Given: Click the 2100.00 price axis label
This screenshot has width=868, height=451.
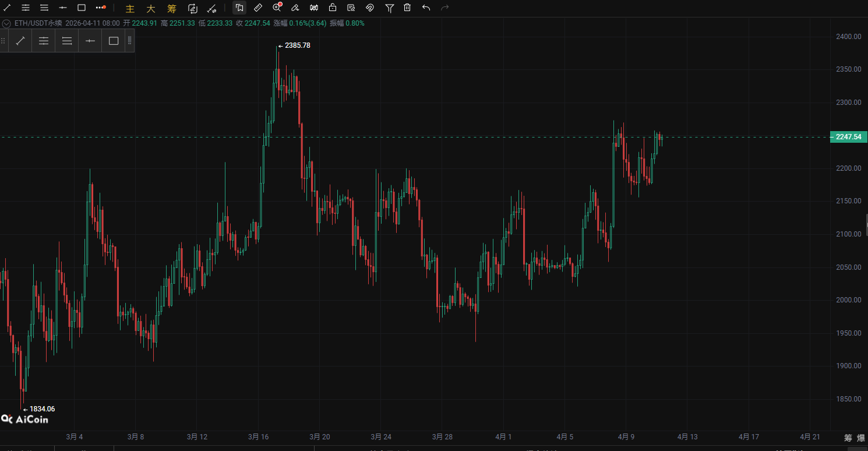Looking at the screenshot, I should pos(848,234).
